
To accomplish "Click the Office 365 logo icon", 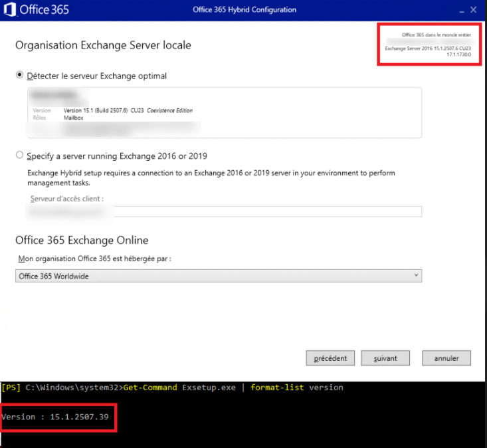I will pyautogui.click(x=9, y=9).
